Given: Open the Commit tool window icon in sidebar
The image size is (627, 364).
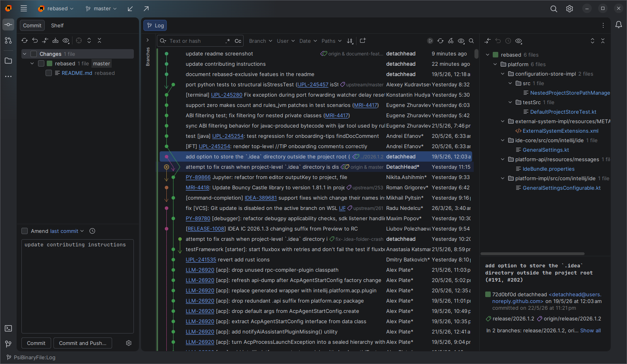Looking at the screenshot, I should 8,25.
